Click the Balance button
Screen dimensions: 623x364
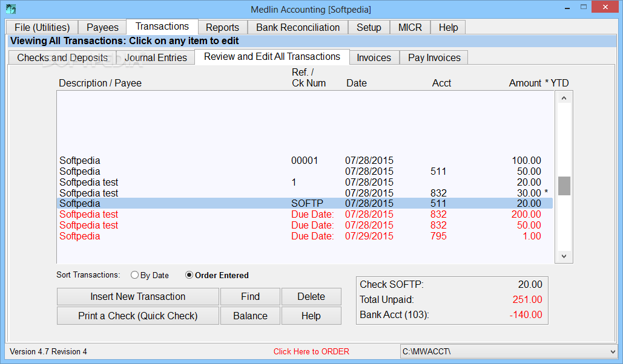point(250,316)
